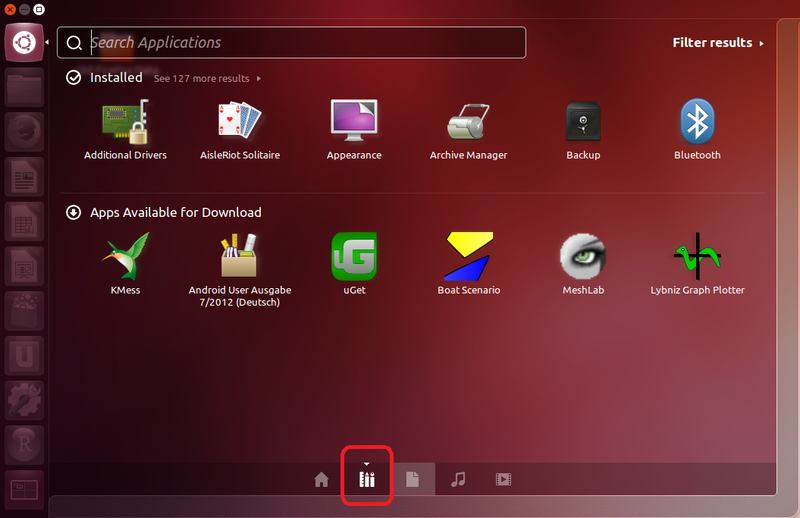Select Boat Scenario app
Image resolution: width=800 pixels, height=518 pixels.
[468, 264]
